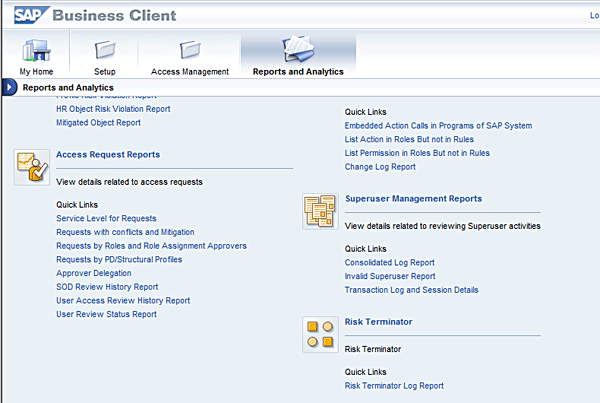
Task: Click 'View details related to reviewing Superuser activities'
Action: pos(443,226)
